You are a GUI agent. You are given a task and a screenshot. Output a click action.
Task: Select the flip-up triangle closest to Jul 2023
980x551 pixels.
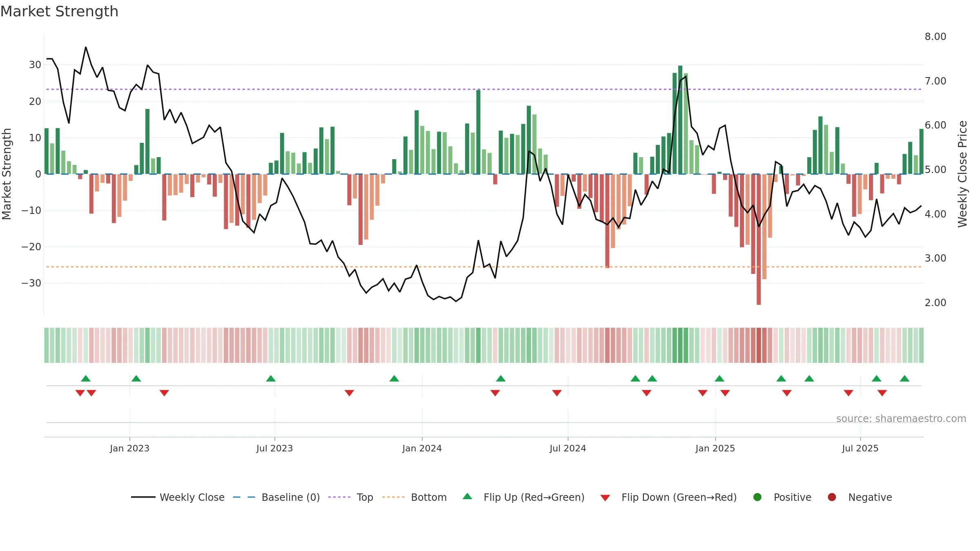pos(271,378)
